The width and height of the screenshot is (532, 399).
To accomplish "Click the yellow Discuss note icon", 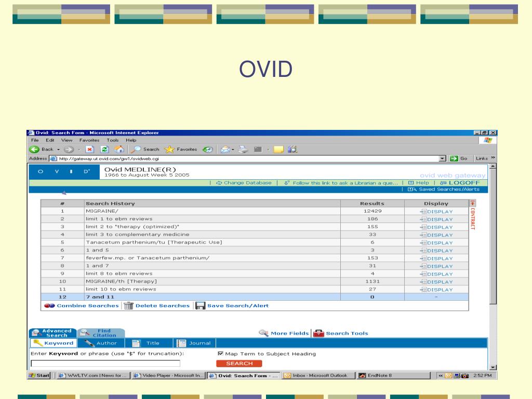I will [278, 149].
